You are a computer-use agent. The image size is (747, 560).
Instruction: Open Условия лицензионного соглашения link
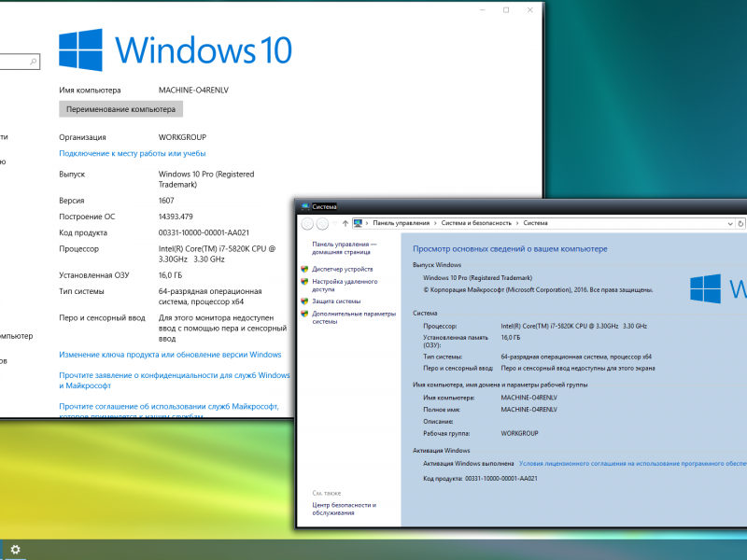click(633, 463)
